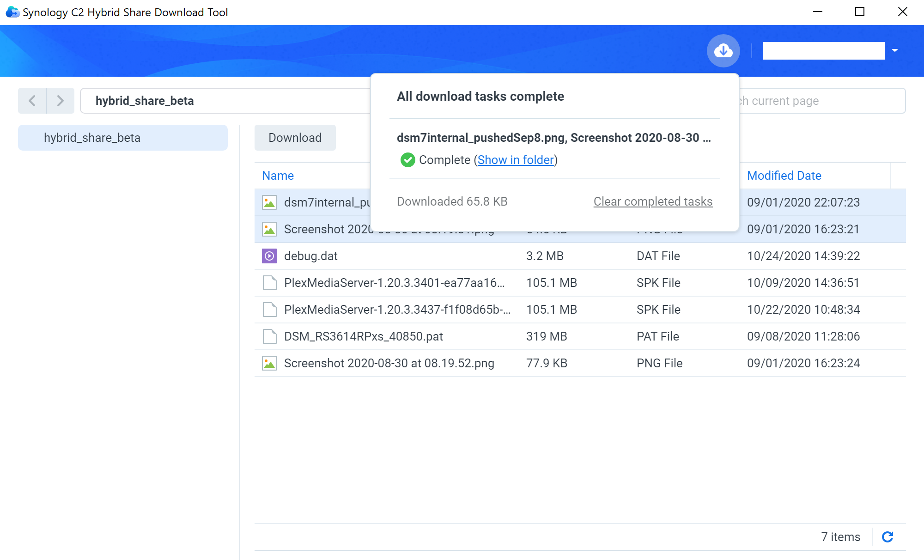
Task: Open Show in folder link
Action: tap(516, 160)
